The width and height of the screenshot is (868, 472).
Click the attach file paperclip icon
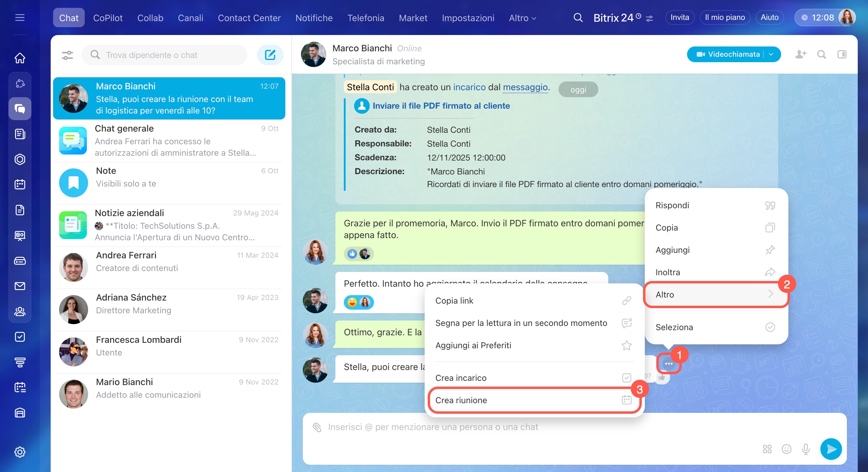(x=317, y=427)
